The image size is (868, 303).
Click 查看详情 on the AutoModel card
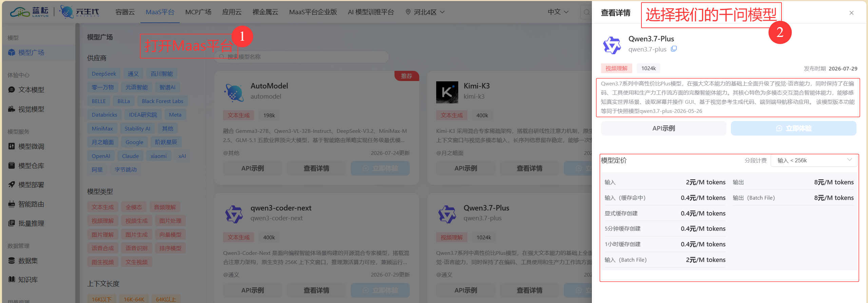[x=316, y=168]
